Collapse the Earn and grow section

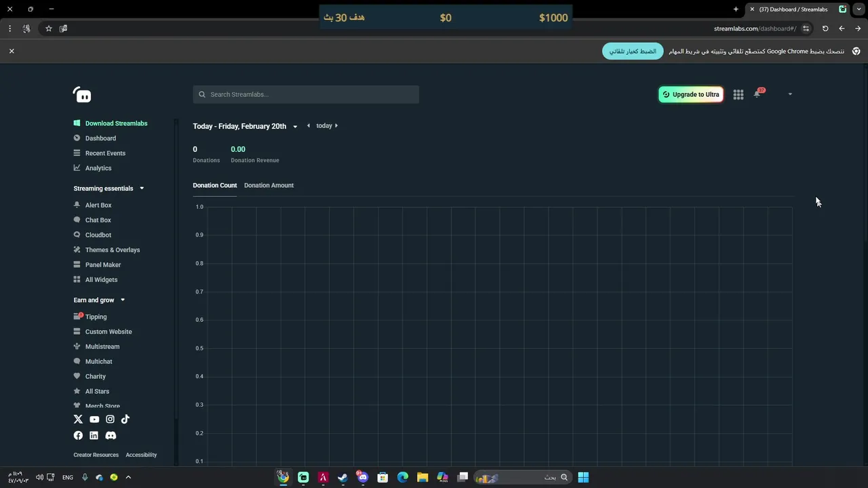(x=123, y=300)
